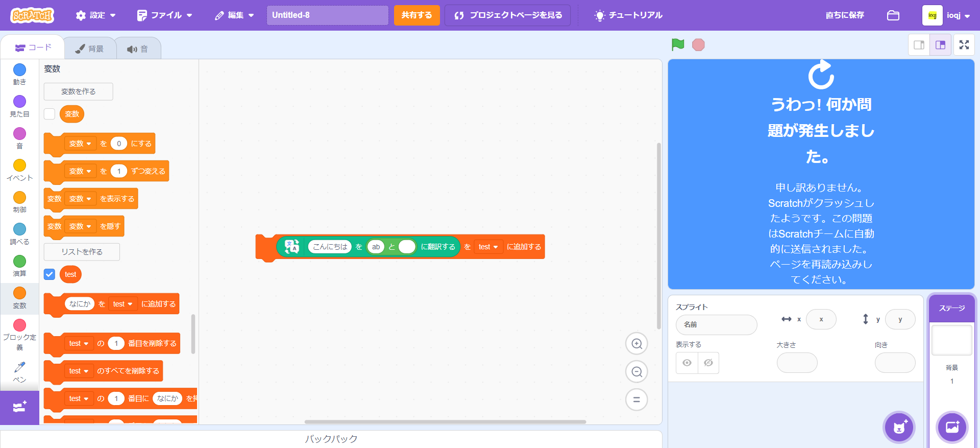Image resolution: width=980 pixels, height=448 pixels.
Task: Expand the 設定 settings menu
Action: [x=95, y=15]
